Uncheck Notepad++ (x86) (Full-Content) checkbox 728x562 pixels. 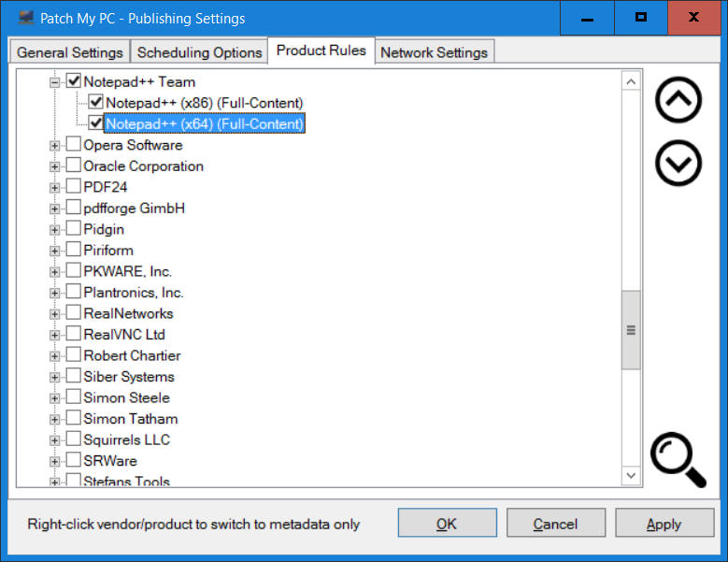coord(95,102)
